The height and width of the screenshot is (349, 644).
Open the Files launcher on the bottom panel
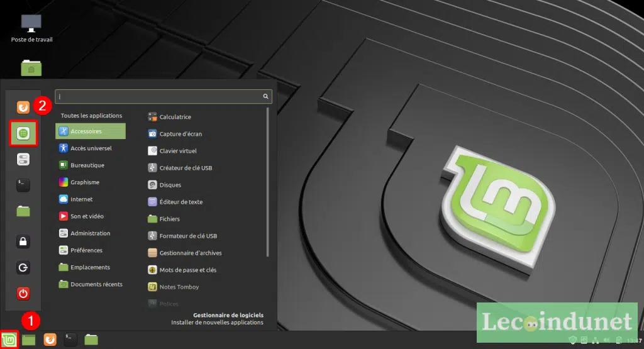pos(91,340)
